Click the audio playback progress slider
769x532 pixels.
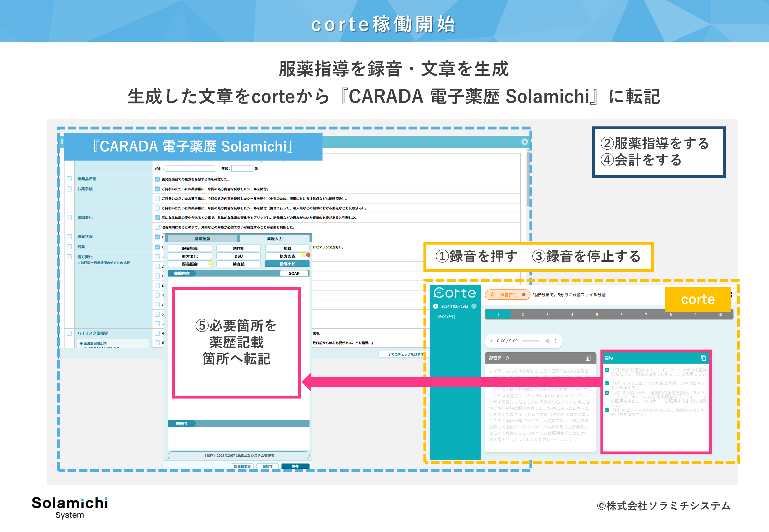(530, 341)
